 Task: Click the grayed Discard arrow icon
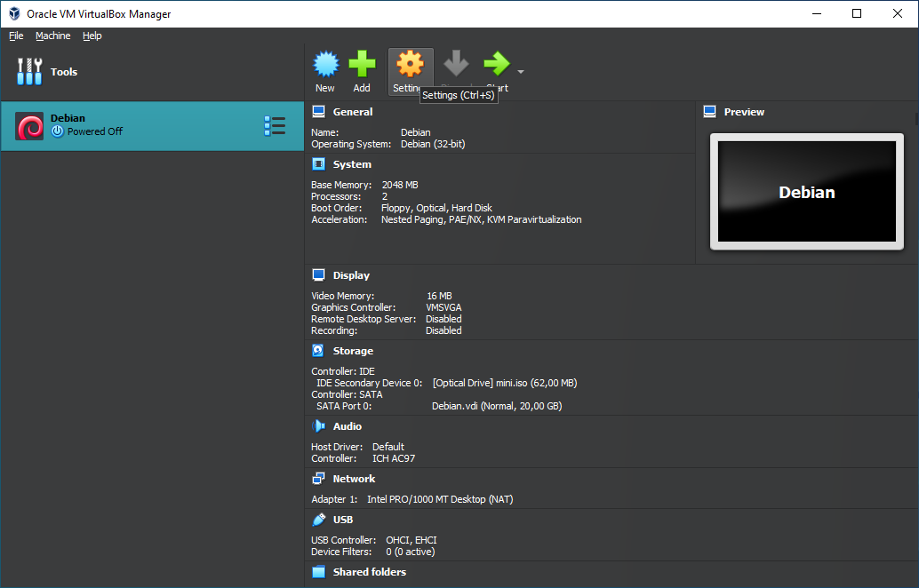click(x=456, y=63)
